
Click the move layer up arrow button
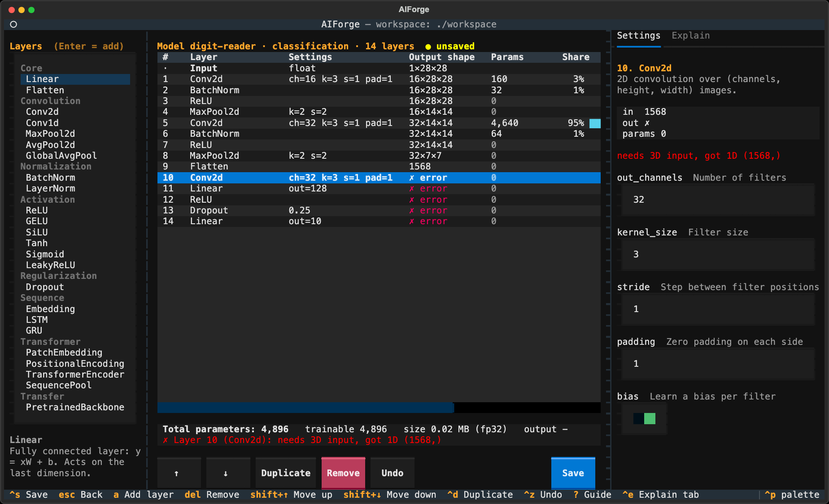pyautogui.click(x=179, y=473)
